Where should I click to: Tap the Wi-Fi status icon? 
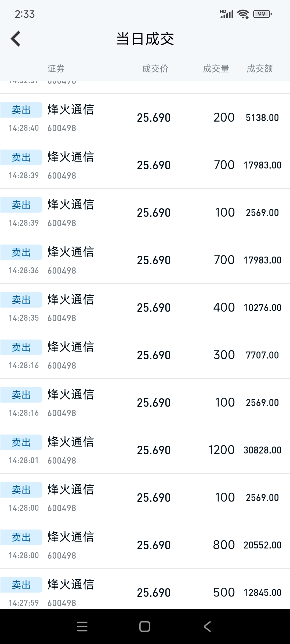(243, 14)
